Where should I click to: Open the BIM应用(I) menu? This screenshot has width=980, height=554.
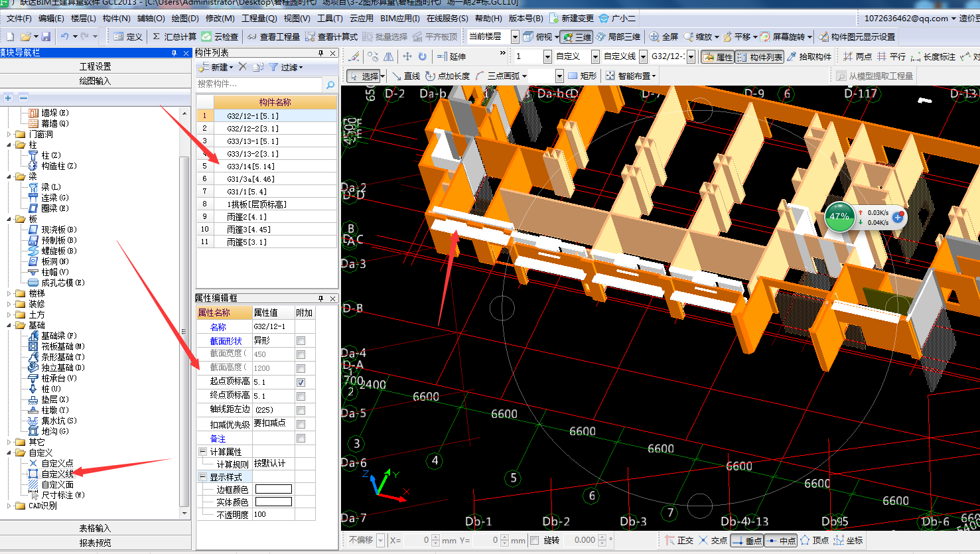tap(400, 18)
